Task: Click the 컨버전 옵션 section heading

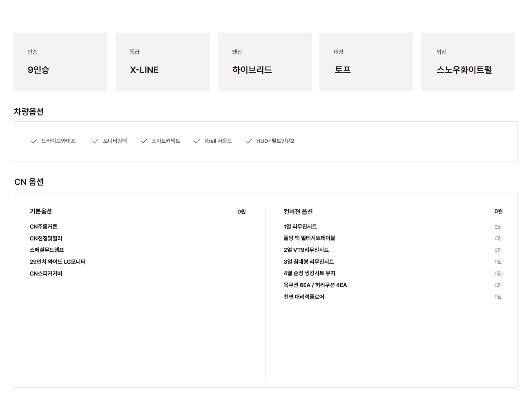Action: tap(298, 211)
